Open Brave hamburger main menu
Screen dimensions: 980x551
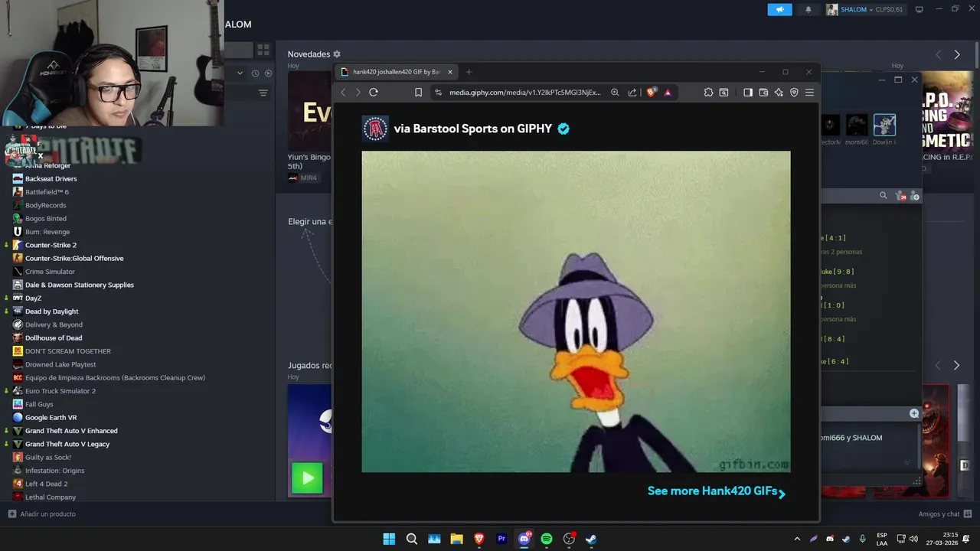point(809,93)
